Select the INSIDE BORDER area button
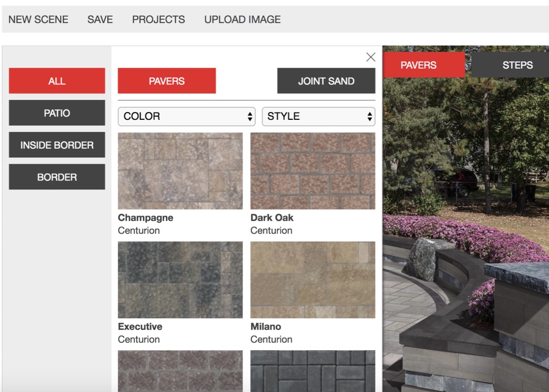 pos(57,145)
